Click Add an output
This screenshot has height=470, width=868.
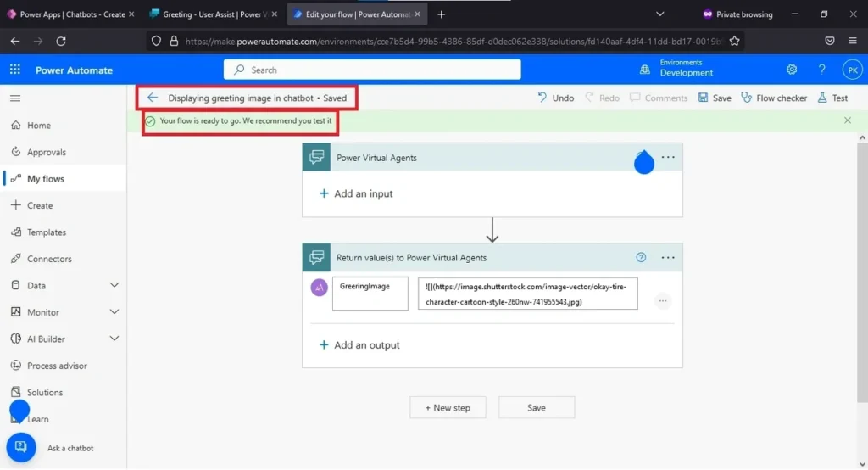coord(359,344)
